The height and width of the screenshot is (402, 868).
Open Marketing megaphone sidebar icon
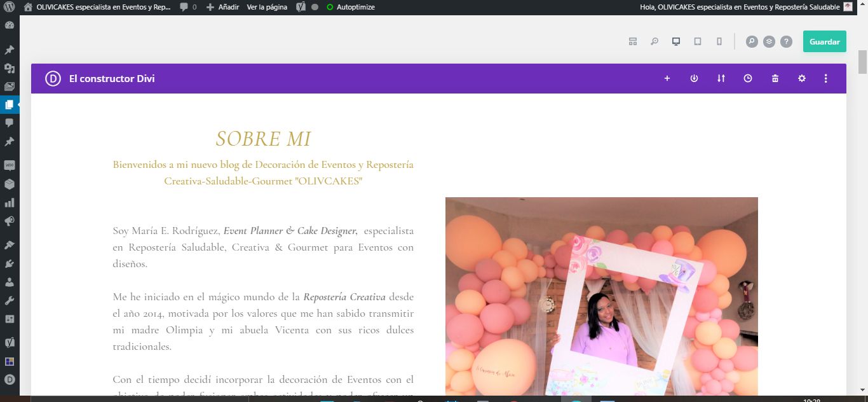coord(10,221)
